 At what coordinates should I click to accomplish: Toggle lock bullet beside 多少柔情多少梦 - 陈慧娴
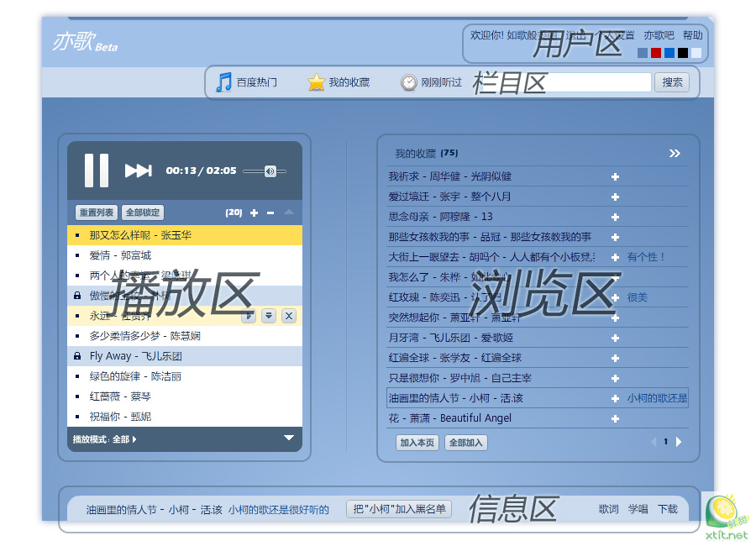pyautogui.click(x=77, y=336)
